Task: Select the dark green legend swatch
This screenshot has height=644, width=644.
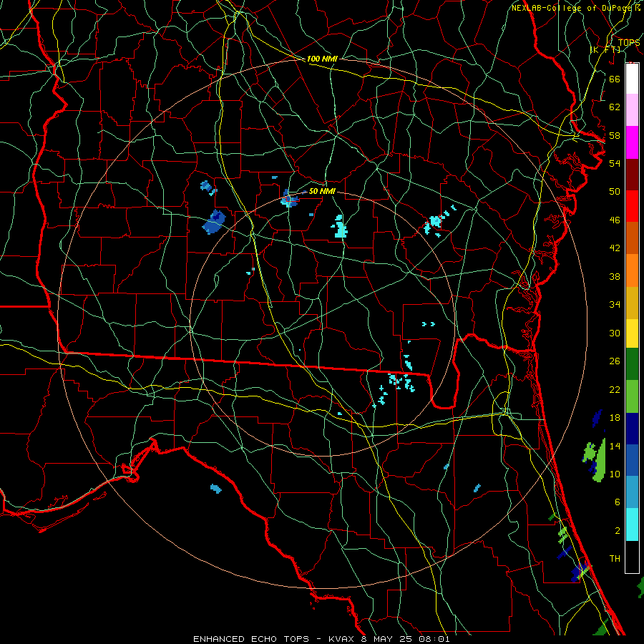Action: point(632,364)
